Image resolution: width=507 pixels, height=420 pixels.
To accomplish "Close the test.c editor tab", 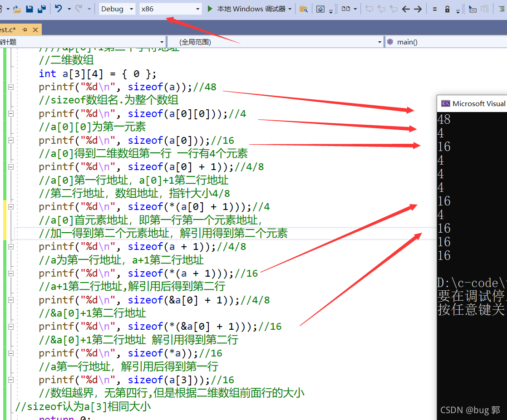I will pyautogui.click(x=35, y=30).
